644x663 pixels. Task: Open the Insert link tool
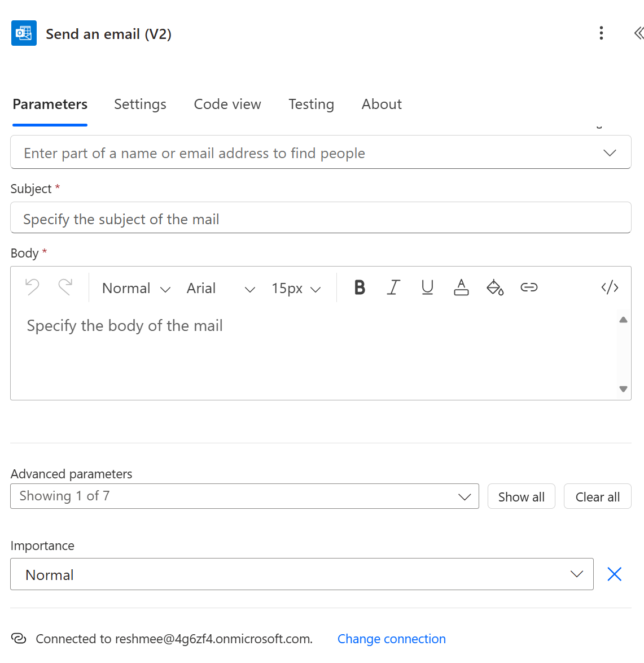point(529,287)
